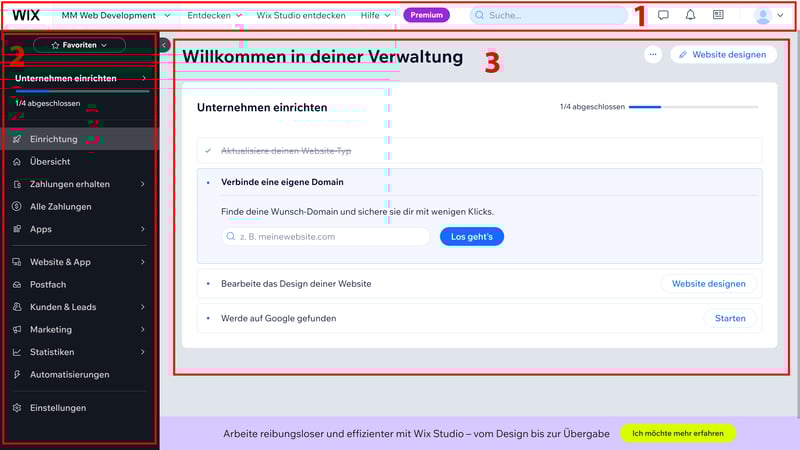Screen dimensions: 800x450
Task: Click the Website & App icon
Action: point(17,262)
